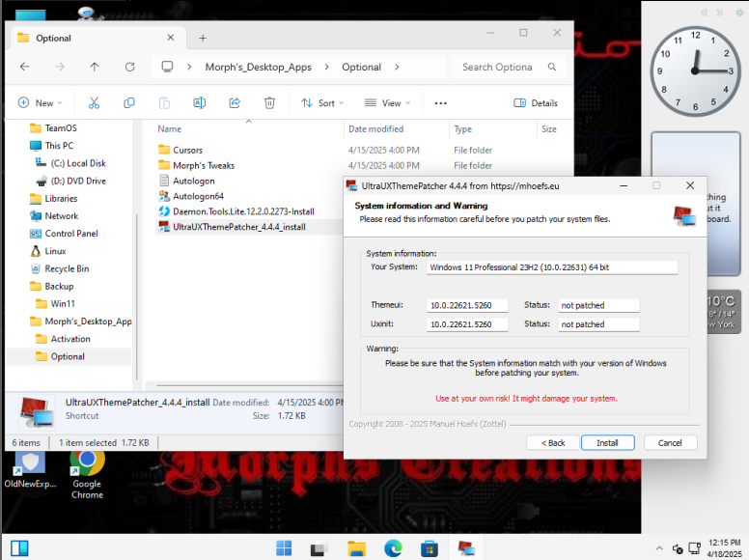The image size is (749, 560).
Task: Add a new Explorer tab with plus
Action: [203, 38]
